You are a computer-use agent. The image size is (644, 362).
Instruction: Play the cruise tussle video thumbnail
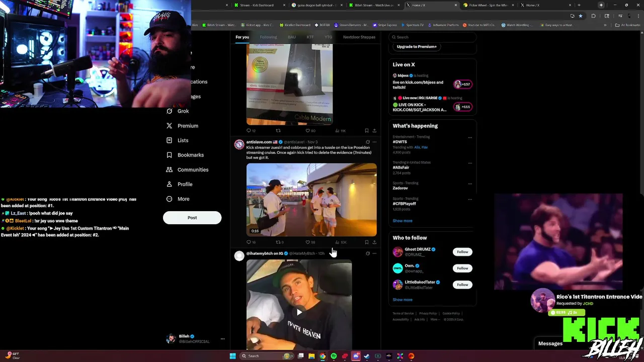pos(311,200)
